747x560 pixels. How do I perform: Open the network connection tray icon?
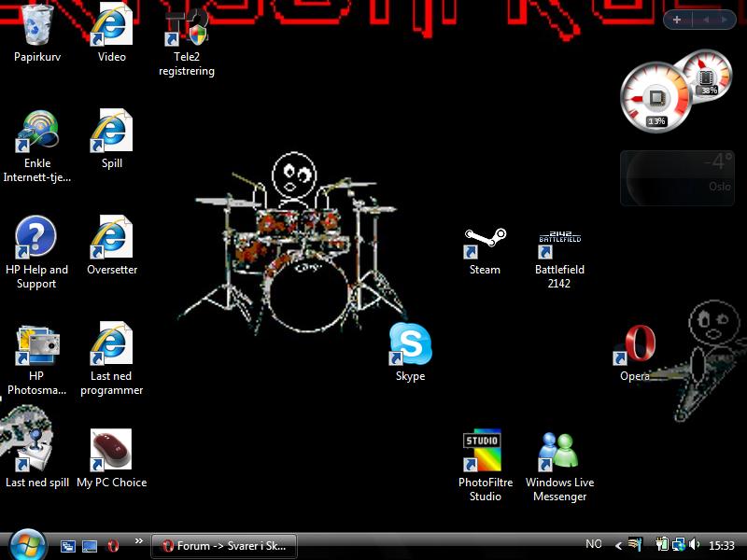[679, 544]
